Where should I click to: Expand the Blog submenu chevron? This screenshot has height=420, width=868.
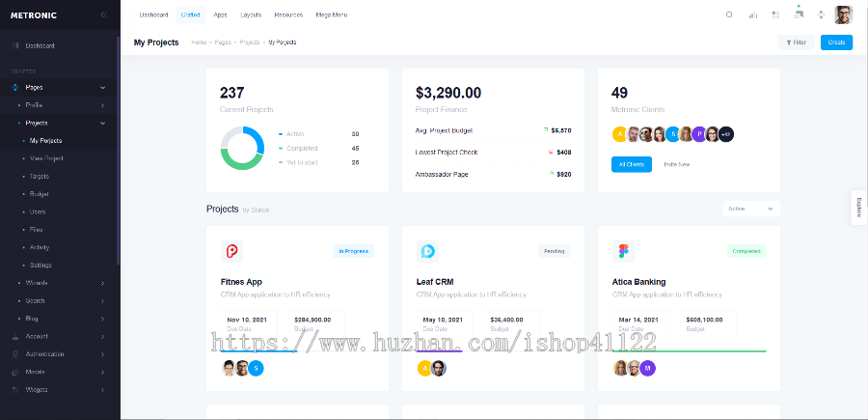point(103,319)
